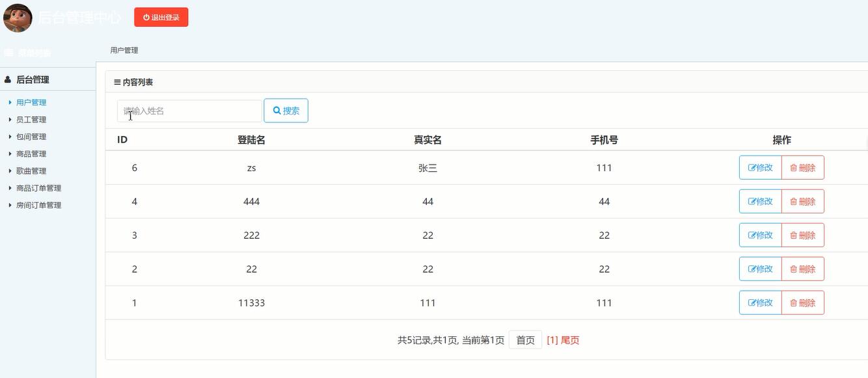Click the user avatar in the header
This screenshot has width=868, height=378.
pos(18,18)
